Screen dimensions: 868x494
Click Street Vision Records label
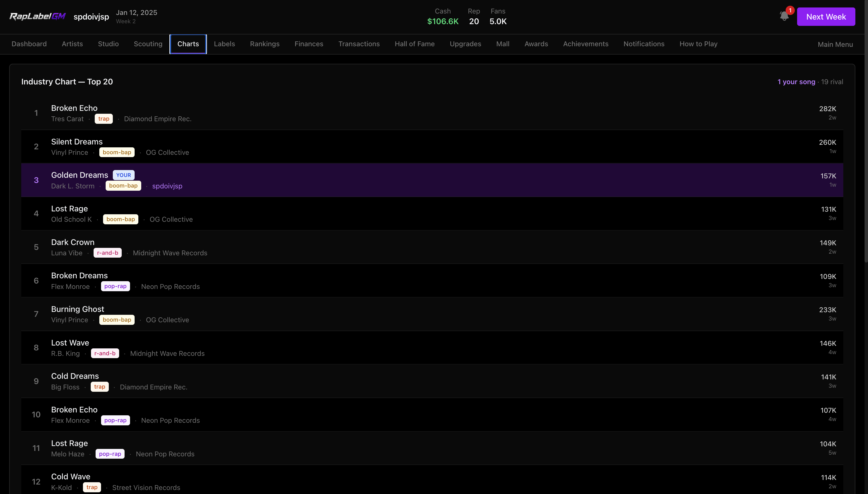point(146,488)
